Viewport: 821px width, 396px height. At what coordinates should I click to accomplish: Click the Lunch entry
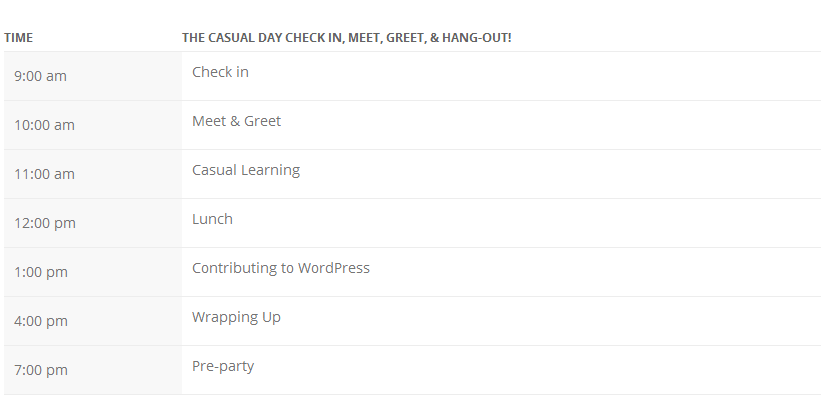(213, 219)
